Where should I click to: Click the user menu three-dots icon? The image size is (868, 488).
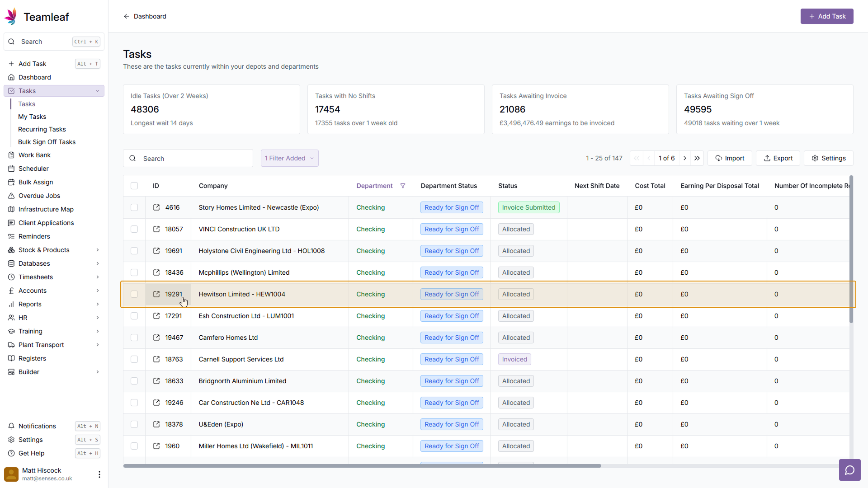pyautogui.click(x=99, y=474)
